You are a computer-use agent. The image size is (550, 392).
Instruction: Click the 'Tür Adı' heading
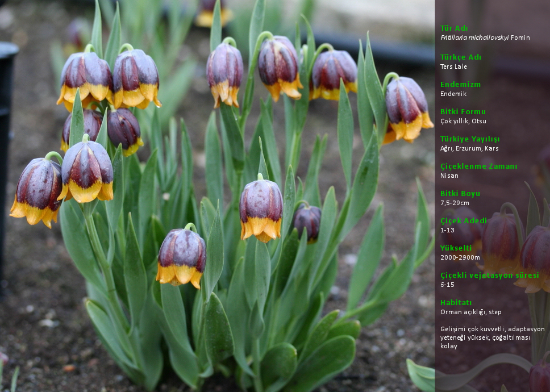tap(454, 28)
